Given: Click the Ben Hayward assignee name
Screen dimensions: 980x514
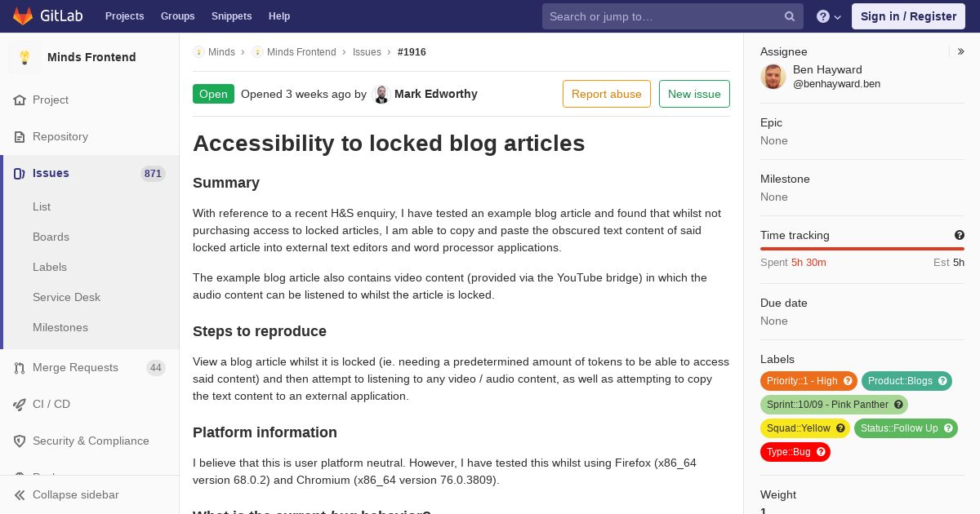Looking at the screenshot, I should (x=827, y=69).
